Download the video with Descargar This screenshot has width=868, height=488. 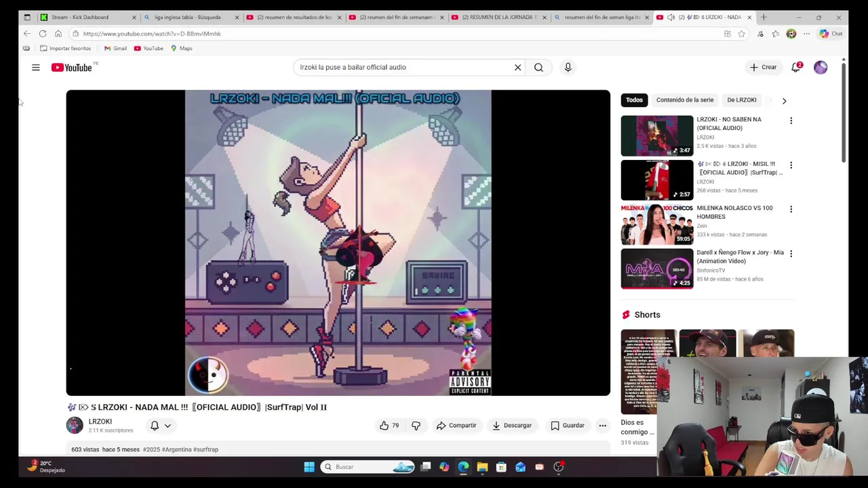(x=512, y=426)
